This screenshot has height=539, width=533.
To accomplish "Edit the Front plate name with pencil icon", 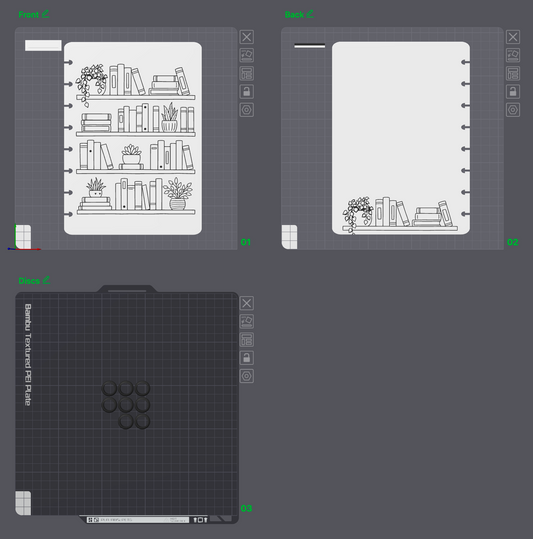I will pyautogui.click(x=45, y=14).
